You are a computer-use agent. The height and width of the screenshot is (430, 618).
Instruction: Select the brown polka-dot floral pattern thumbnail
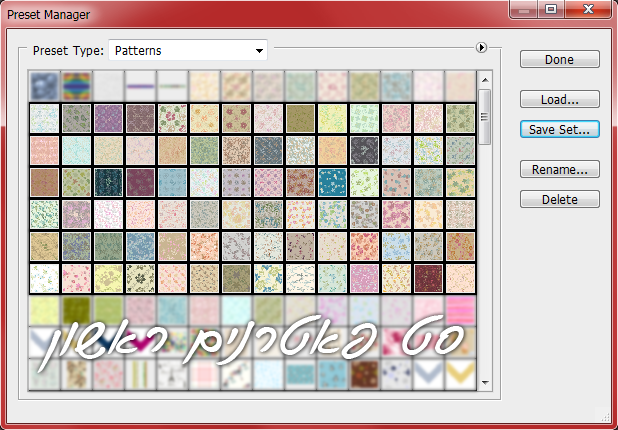click(364, 374)
